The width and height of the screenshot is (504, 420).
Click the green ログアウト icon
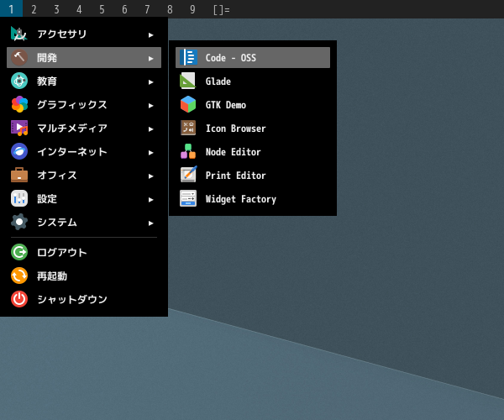coord(19,252)
